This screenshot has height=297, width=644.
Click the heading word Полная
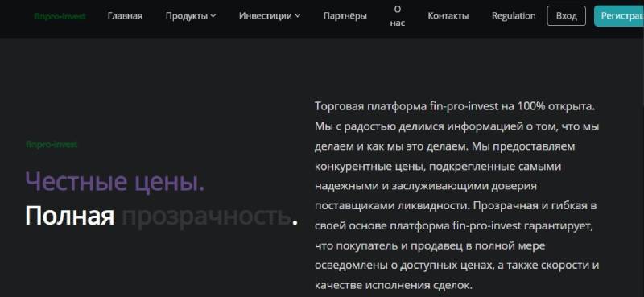(x=69, y=216)
